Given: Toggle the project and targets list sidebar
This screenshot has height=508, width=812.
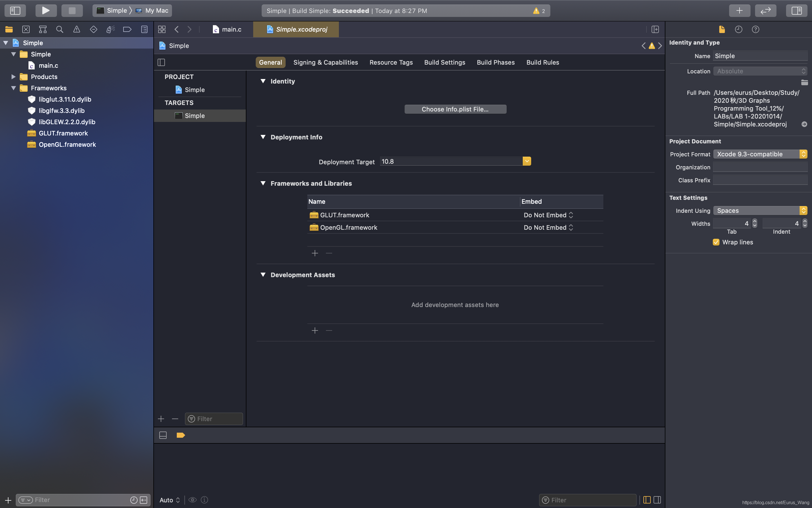Looking at the screenshot, I should tap(161, 62).
